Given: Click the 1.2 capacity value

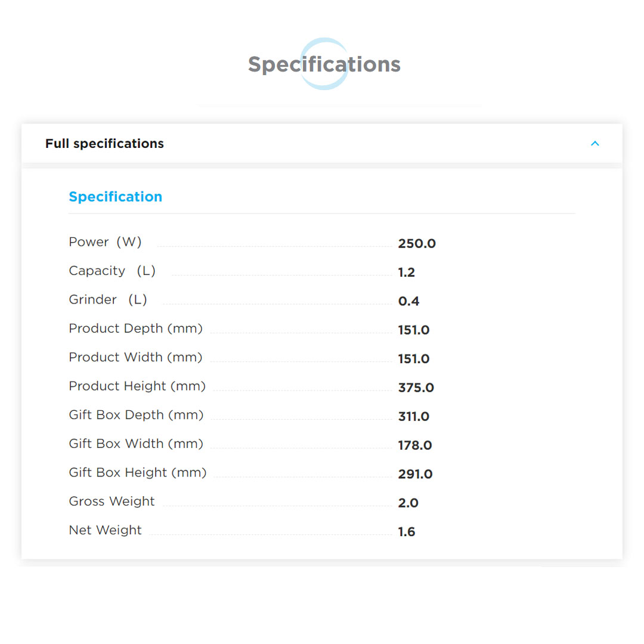Looking at the screenshot, I should 406,273.
